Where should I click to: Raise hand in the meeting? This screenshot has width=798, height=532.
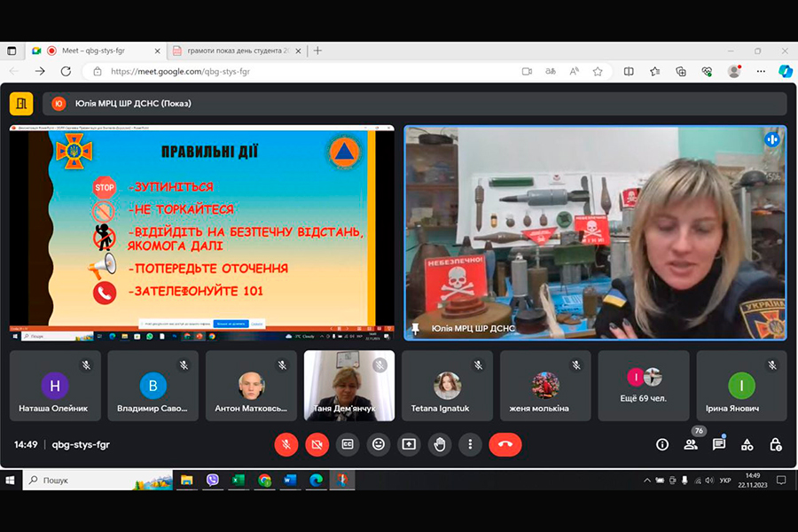point(440,444)
